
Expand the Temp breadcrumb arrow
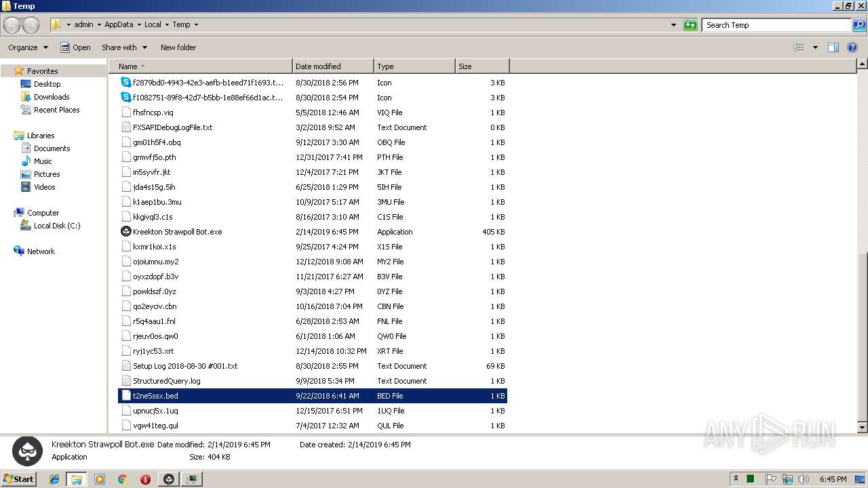(196, 25)
